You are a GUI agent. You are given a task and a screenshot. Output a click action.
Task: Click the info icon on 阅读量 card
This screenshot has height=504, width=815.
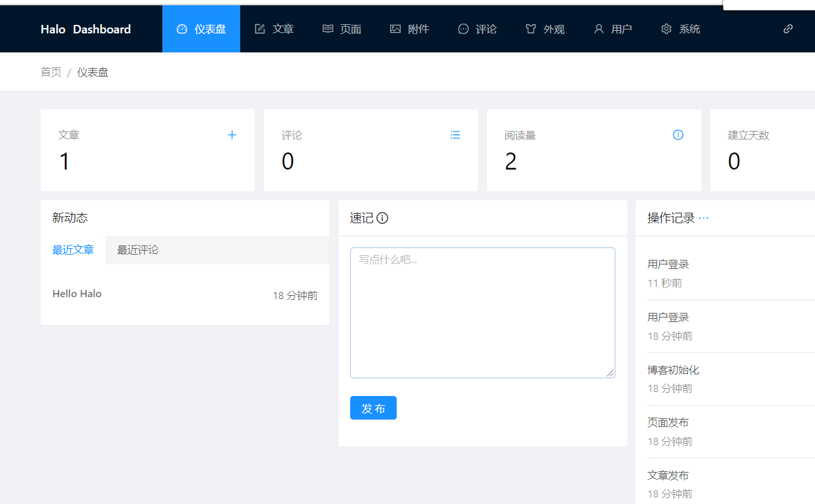(678, 135)
